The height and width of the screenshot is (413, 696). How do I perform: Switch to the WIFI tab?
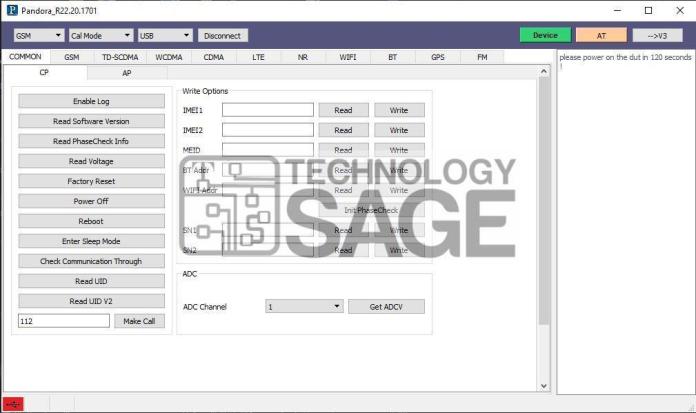coord(348,57)
